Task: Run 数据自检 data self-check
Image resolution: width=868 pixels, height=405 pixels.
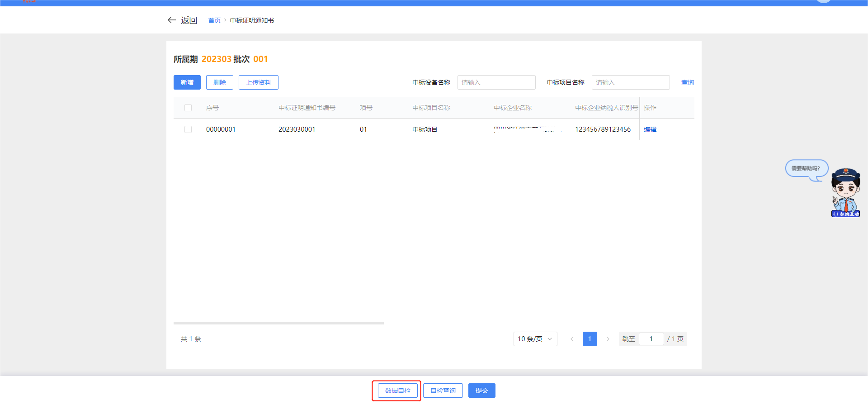Action: click(398, 391)
